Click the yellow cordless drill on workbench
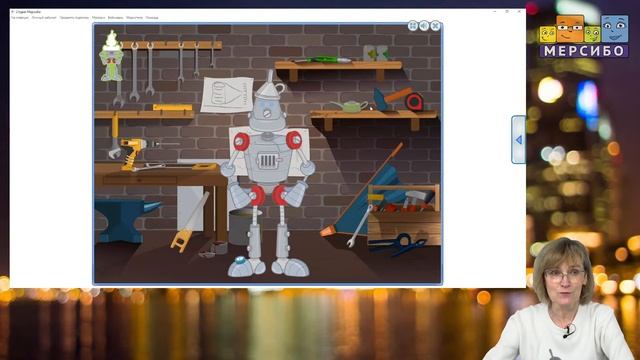Image resolution: width=640 pixels, height=360 pixels. 133,154
